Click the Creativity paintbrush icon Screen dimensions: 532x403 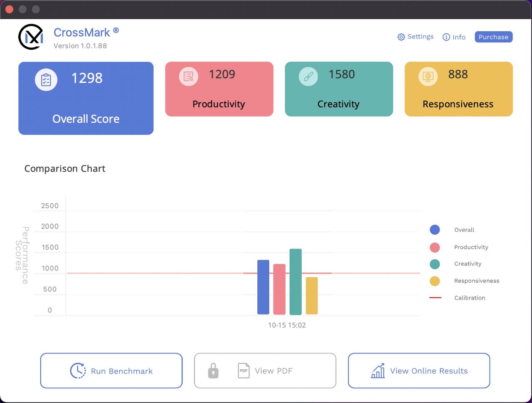[308, 76]
